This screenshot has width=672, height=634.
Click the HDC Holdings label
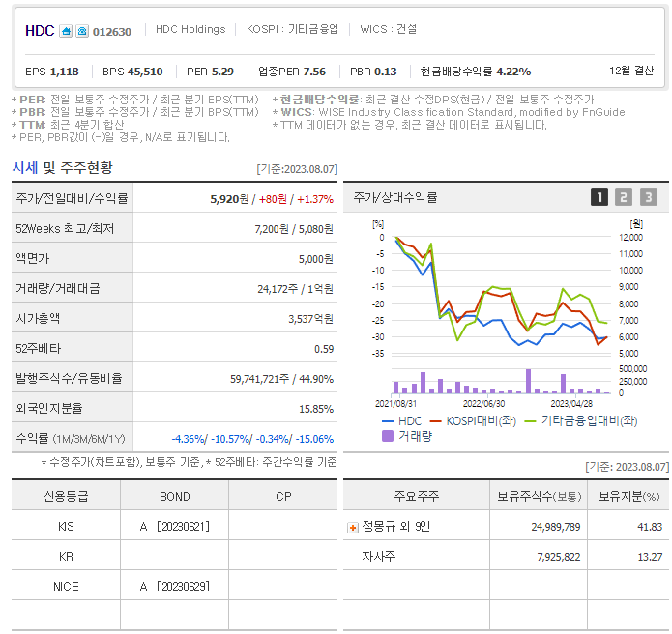[190, 29]
